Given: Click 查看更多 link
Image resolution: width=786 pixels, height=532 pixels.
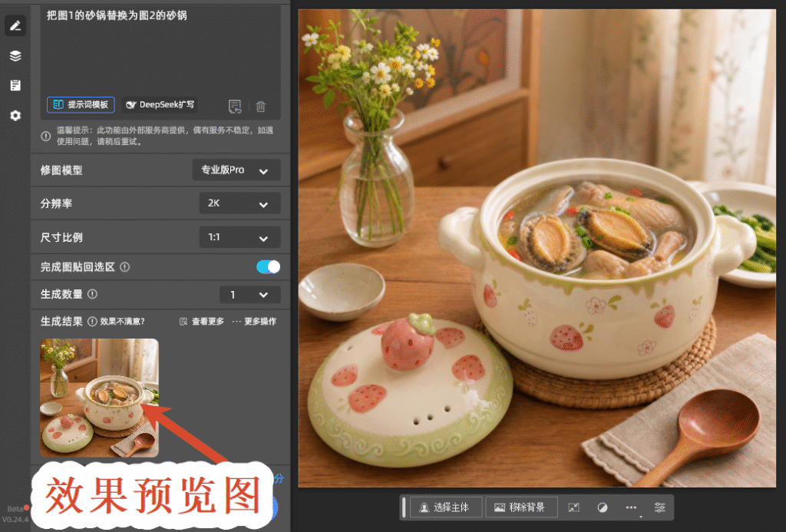Looking at the screenshot, I should [202, 322].
